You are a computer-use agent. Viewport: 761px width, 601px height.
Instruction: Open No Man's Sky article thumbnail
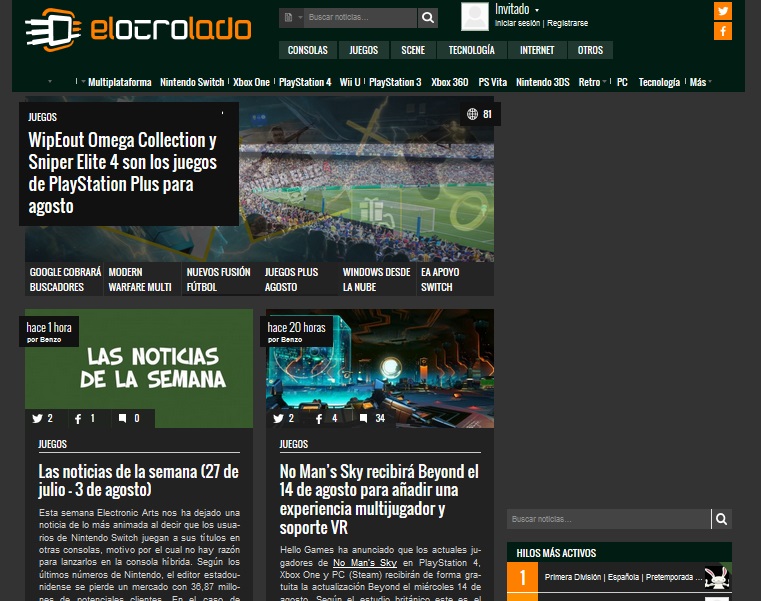pos(380,368)
